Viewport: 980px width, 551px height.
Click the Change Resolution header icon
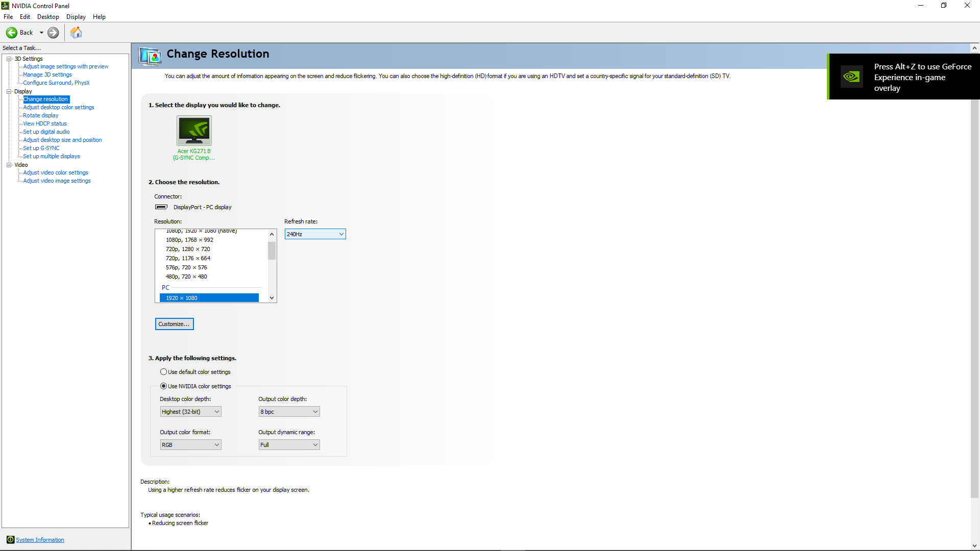(x=150, y=56)
